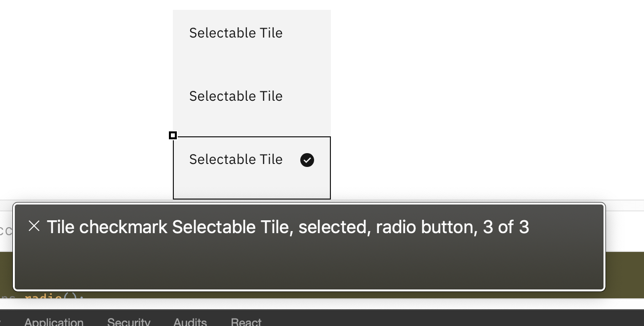The image size is (644, 326).
Task: Click the second Selectable Tile label text
Action: click(x=236, y=96)
